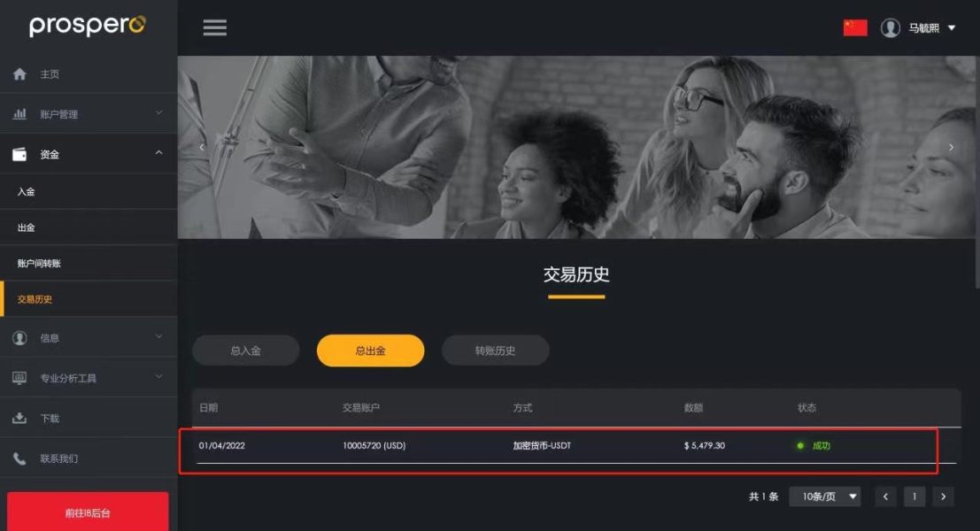Click the wallet icon next to 资金
Screen dimensions: 980x531
pos(19,154)
